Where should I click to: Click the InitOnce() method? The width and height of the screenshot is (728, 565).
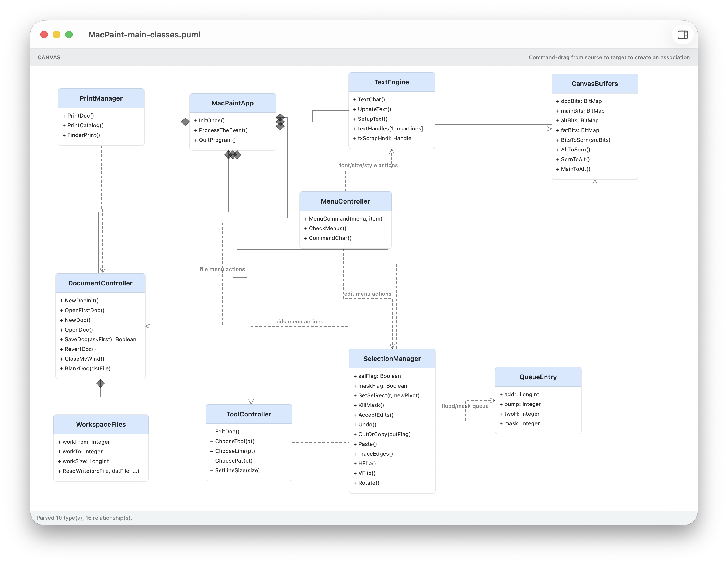(209, 121)
